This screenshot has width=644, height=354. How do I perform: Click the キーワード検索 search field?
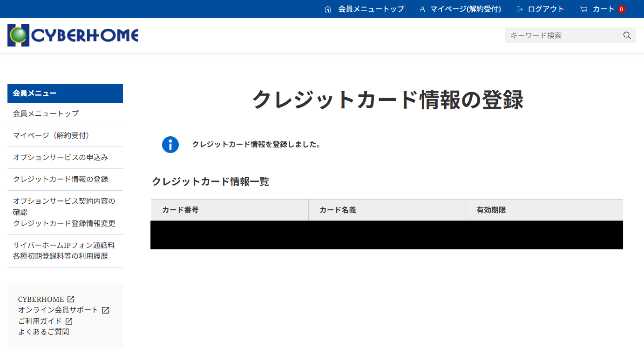(563, 35)
